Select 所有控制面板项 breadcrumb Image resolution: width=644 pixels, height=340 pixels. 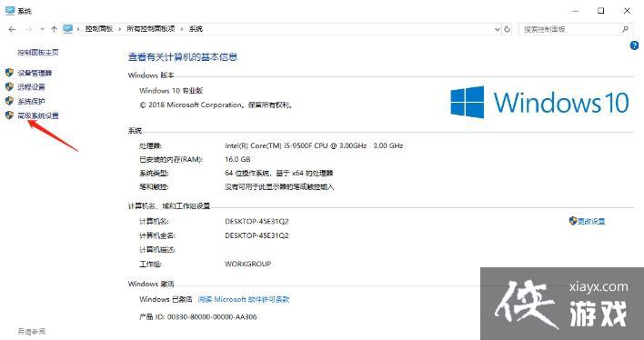pyautogui.click(x=151, y=29)
